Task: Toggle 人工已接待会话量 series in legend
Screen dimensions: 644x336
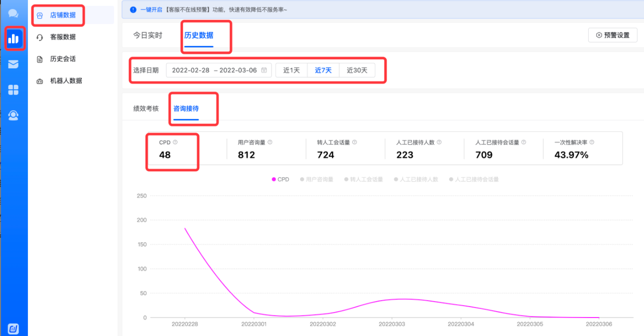Action: [474, 179]
